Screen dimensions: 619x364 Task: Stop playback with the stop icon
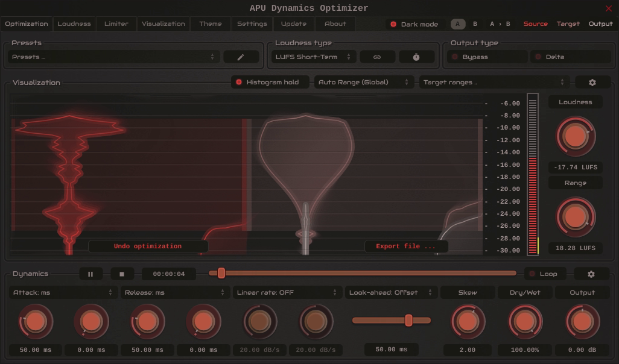tap(122, 274)
